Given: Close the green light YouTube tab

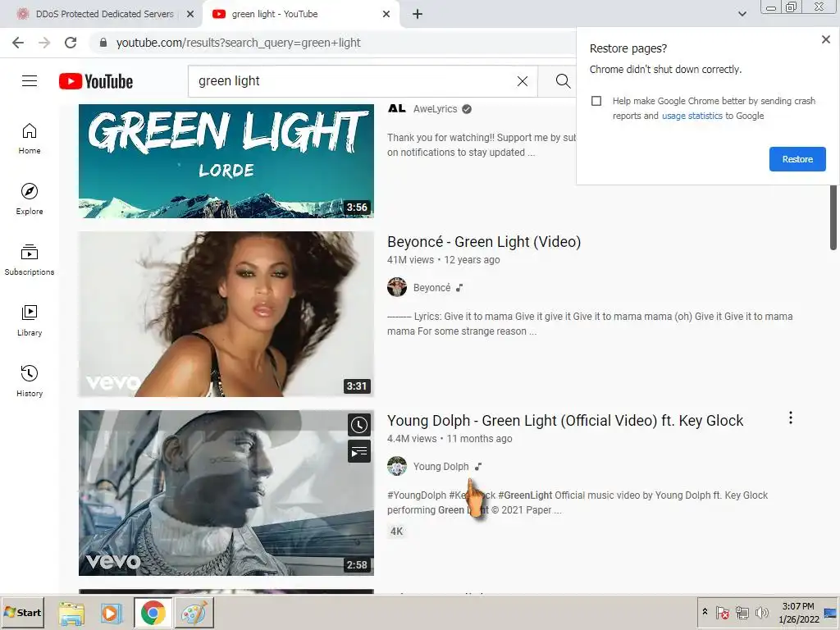Looking at the screenshot, I should coord(386,14).
